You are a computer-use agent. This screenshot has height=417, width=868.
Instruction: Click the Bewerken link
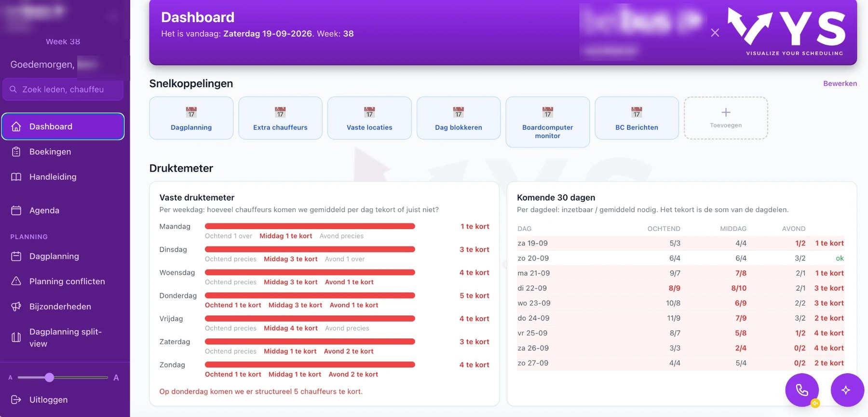[x=840, y=83]
